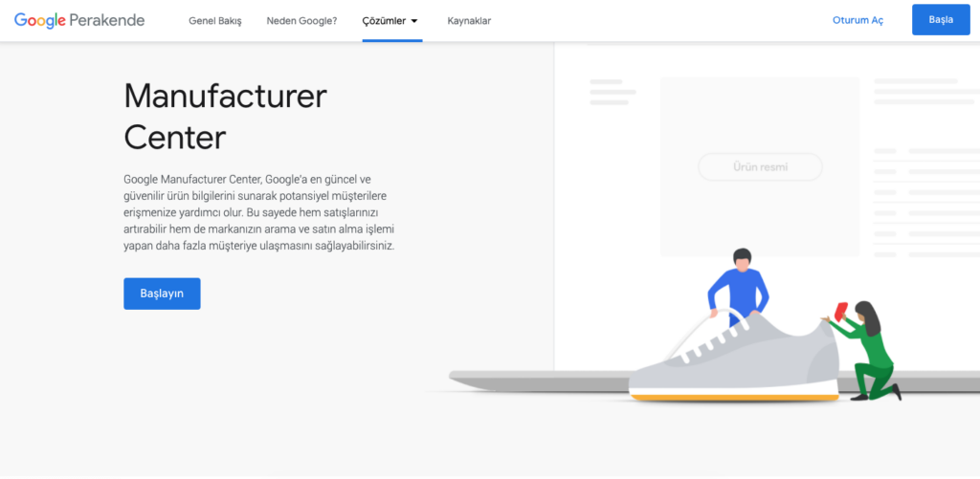Select the Ürün resmi placeholder pill
The height and width of the screenshot is (479, 980).
coord(760,166)
